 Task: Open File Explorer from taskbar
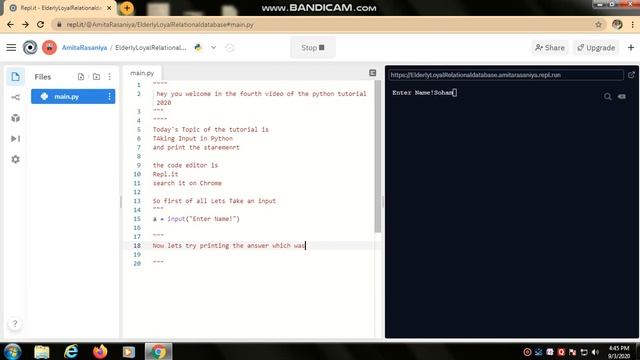click(x=42, y=352)
